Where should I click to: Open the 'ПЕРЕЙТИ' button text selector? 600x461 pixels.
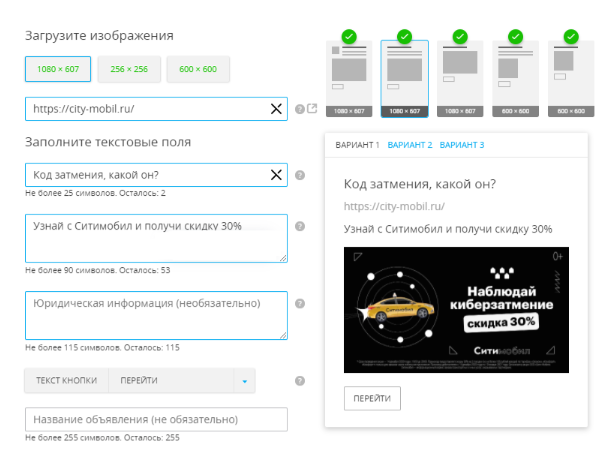[x=172, y=381]
